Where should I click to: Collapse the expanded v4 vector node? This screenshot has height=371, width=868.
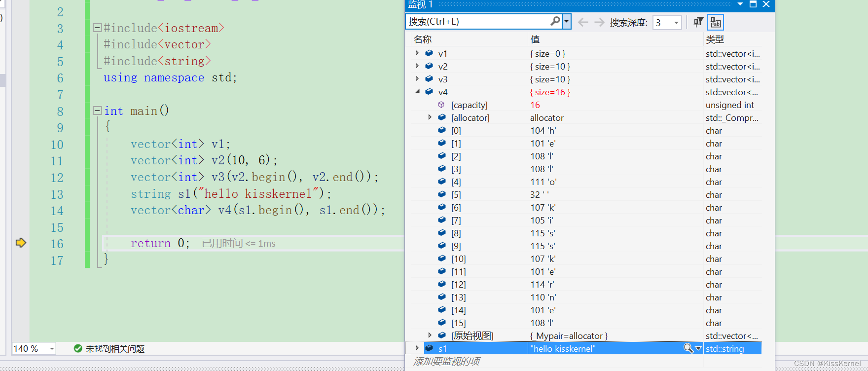coord(417,92)
